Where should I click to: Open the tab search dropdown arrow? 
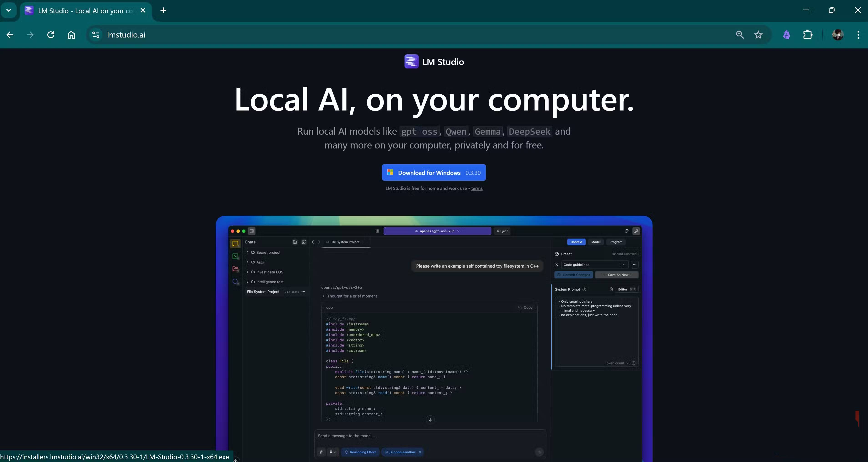point(9,10)
